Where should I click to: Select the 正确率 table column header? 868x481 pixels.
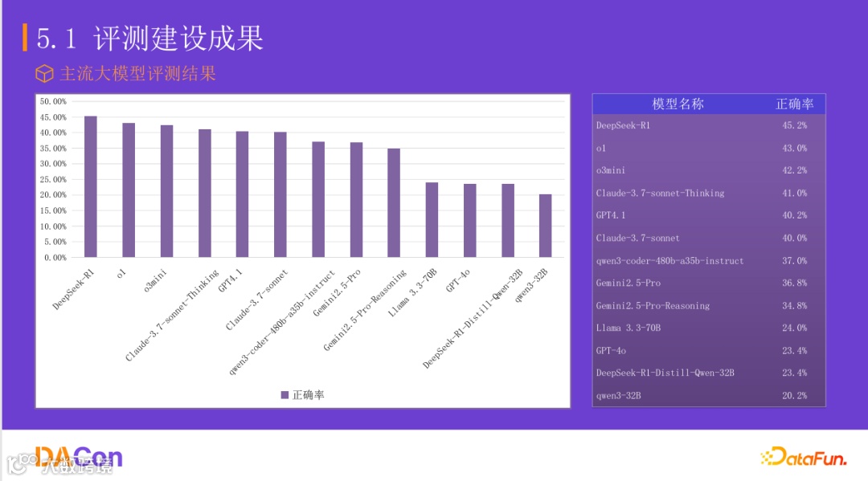pos(794,104)
